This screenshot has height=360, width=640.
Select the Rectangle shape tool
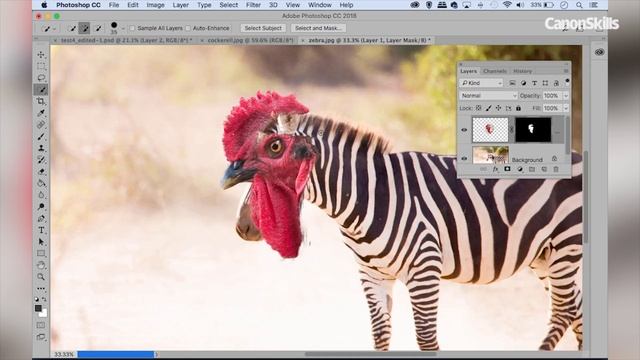(41, 253)
